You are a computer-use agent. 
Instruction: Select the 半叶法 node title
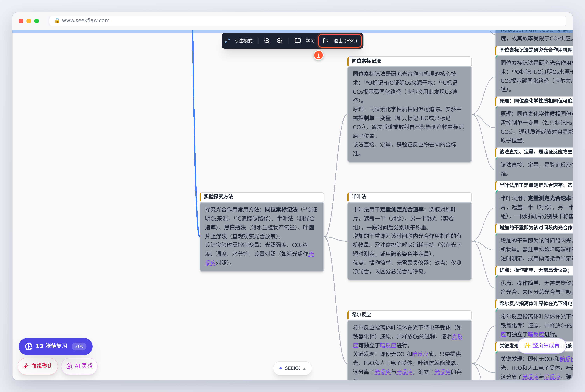[x=359, y=197]
